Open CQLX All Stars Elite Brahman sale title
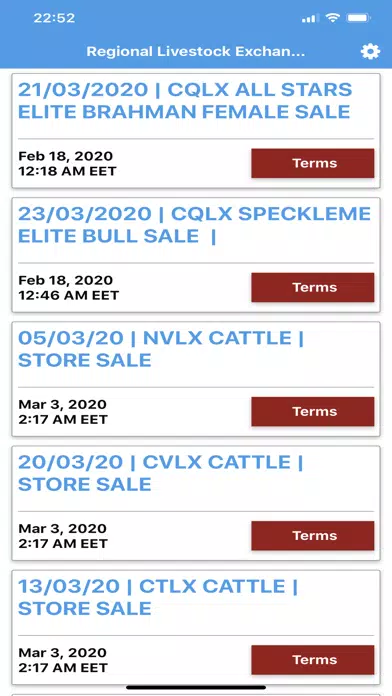 (x=185, y=101)
